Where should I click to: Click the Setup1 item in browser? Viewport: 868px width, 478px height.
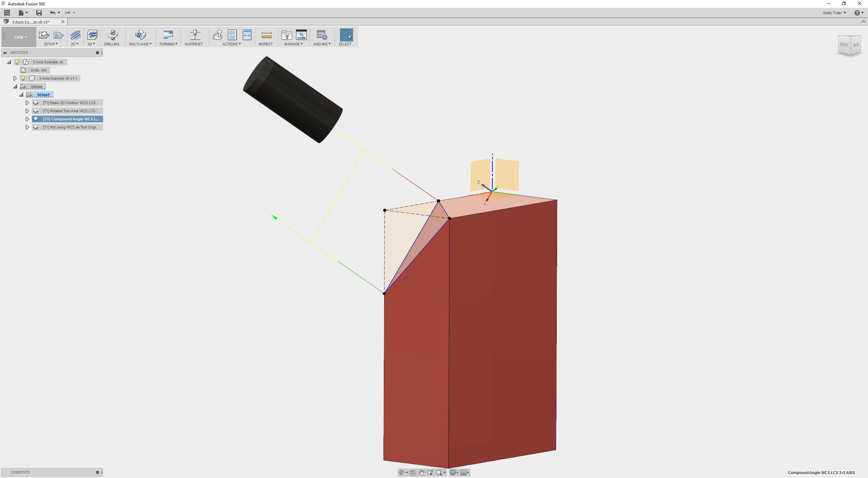tap(43, 95)
